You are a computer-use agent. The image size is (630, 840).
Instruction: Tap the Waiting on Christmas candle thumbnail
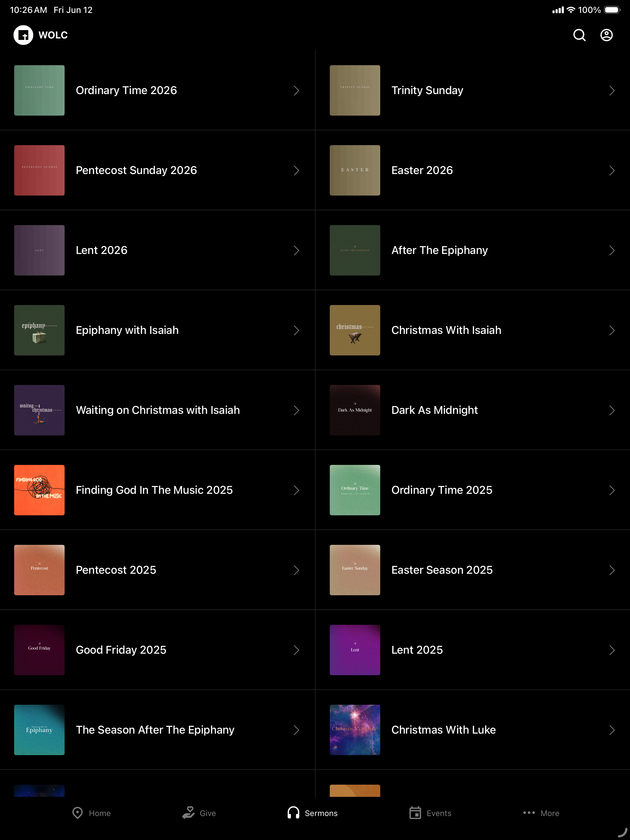[x=39, y=410]
